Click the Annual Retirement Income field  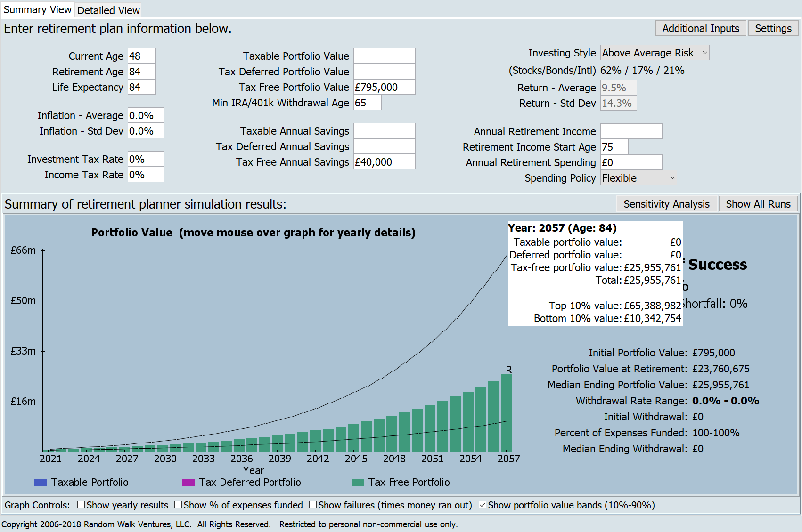(631, 131)
